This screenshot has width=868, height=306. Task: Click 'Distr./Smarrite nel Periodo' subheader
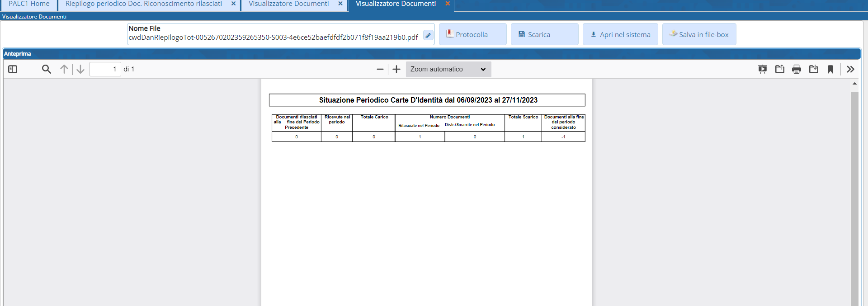(470, 125)
